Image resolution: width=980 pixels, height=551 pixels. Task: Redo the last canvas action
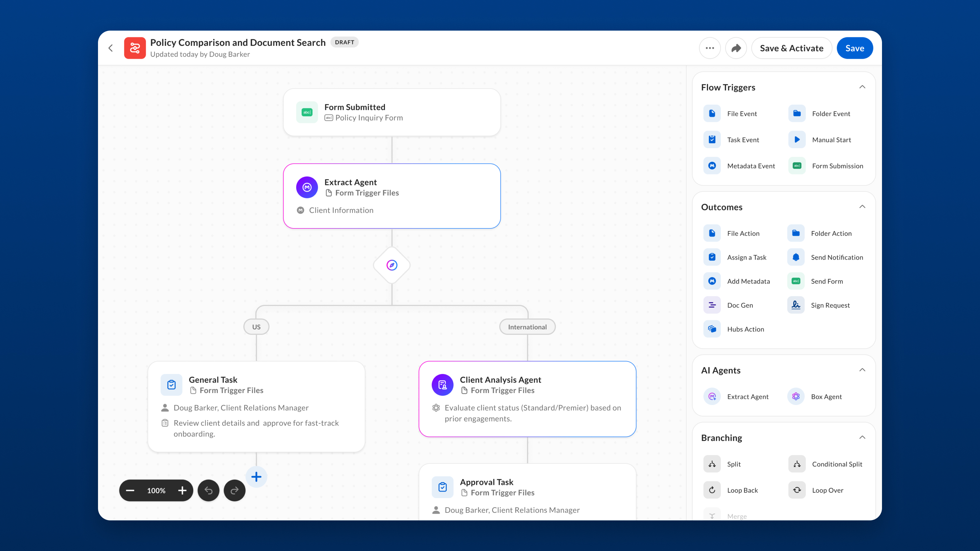coord(235,490)
